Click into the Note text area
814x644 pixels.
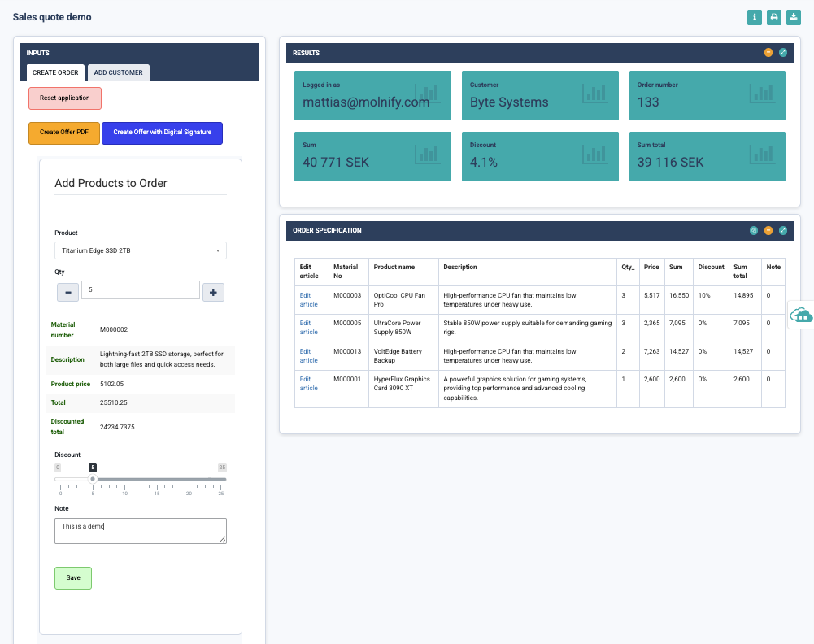[141, 531]
